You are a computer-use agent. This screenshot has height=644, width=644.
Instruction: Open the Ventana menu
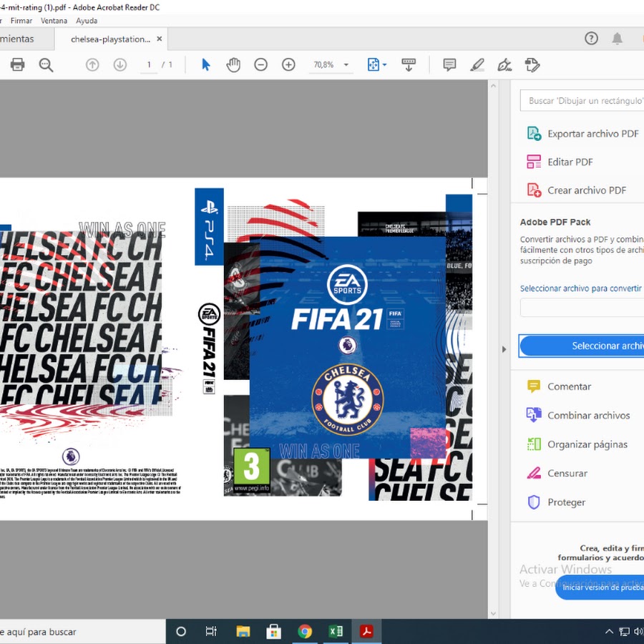coord(54,21)
